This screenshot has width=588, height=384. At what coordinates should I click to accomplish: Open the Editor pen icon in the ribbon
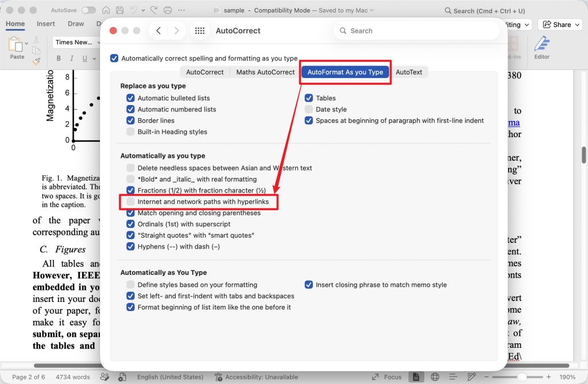[542, 44]
